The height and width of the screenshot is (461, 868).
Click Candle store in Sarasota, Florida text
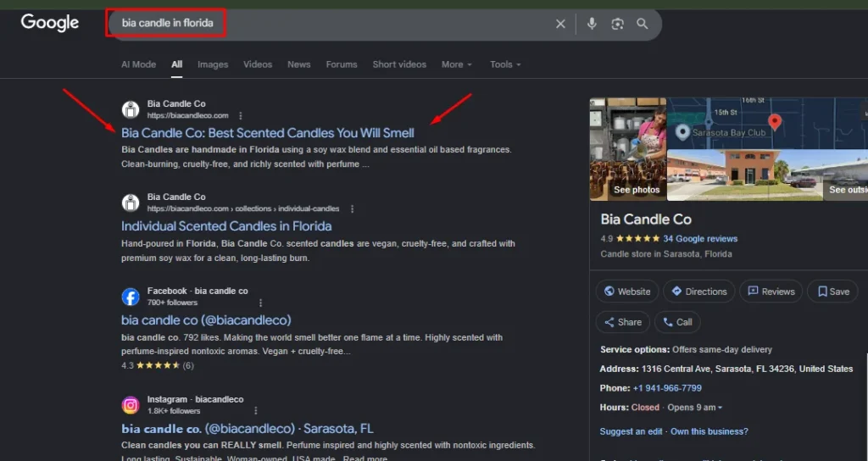click(x=666, y=254)
